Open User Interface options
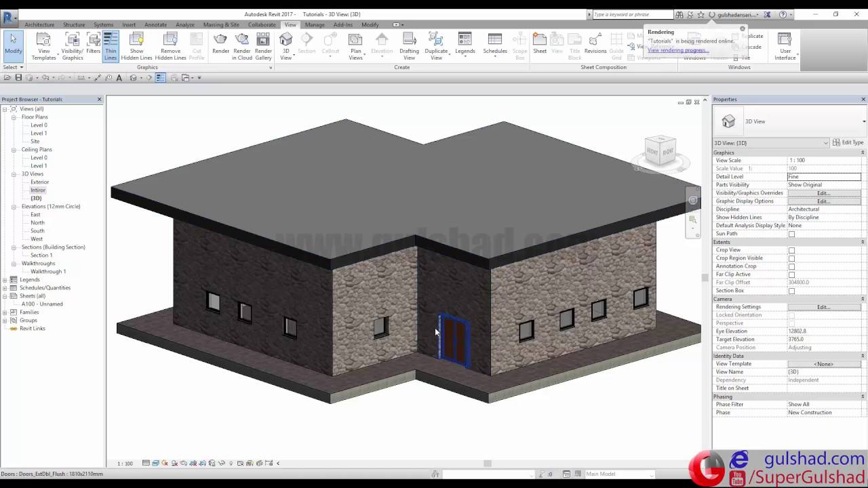Viewport: 868px width, 488px height. click(785, 46)
